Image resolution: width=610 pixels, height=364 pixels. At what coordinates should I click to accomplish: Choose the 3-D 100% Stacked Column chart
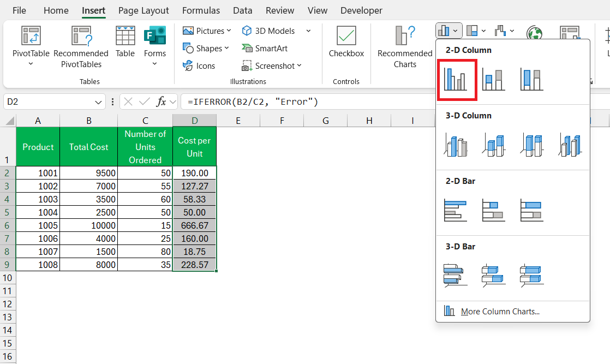click(532, 145)
